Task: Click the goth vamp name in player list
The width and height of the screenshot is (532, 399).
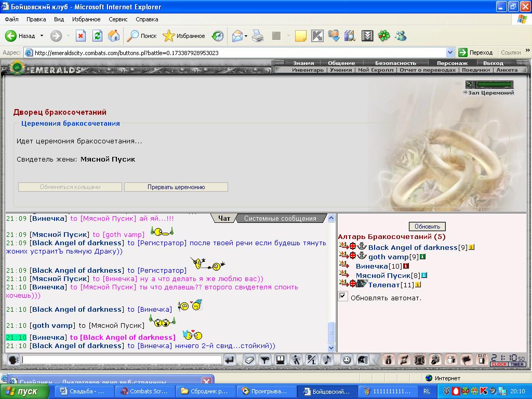Action: [389, 257]
